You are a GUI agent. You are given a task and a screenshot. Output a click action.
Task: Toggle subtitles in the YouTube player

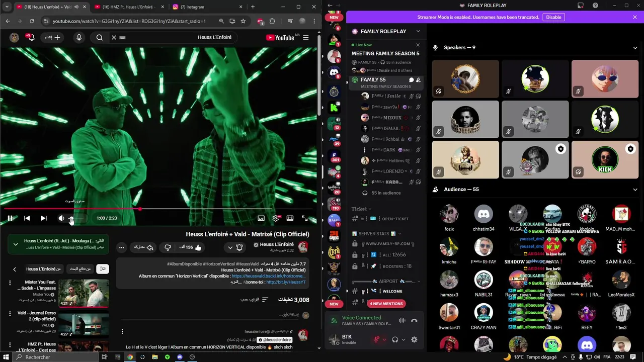click(x=261, y=218)
